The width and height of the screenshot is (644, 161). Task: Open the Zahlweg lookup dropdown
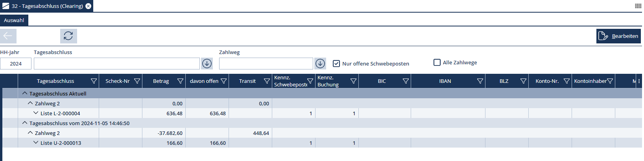pyautogui.click(x=320, y=64)
